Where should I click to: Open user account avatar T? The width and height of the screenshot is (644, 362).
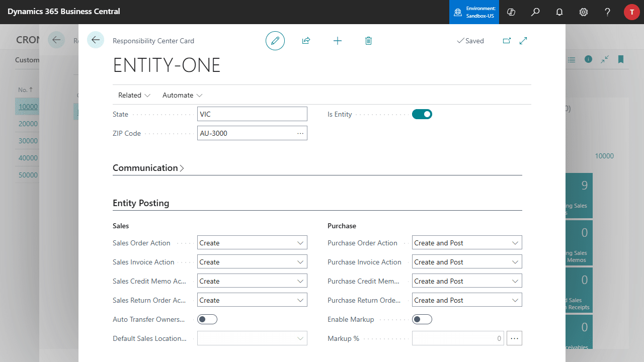pos(632,12)
